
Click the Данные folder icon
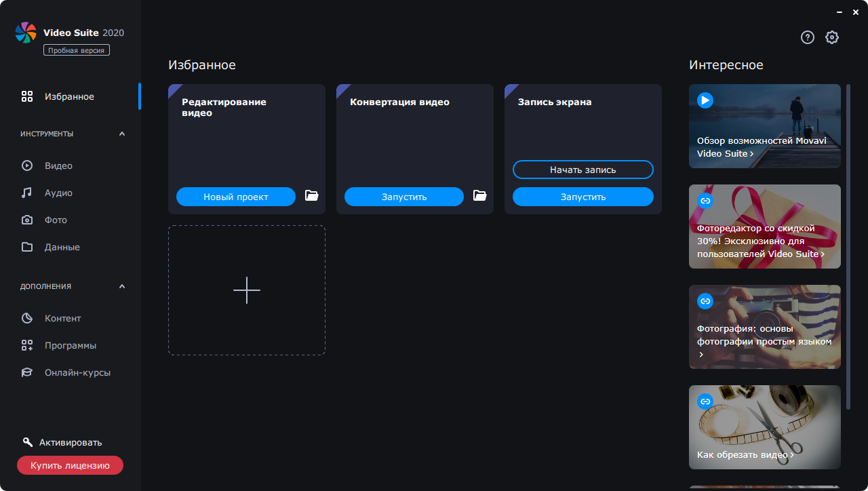[27, 247]
